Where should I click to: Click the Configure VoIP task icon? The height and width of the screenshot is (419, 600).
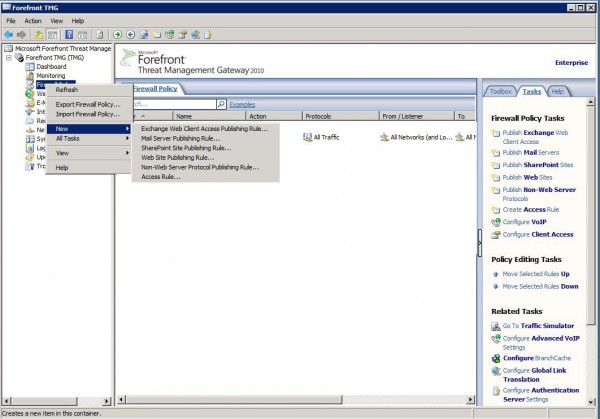coord(496,221)
